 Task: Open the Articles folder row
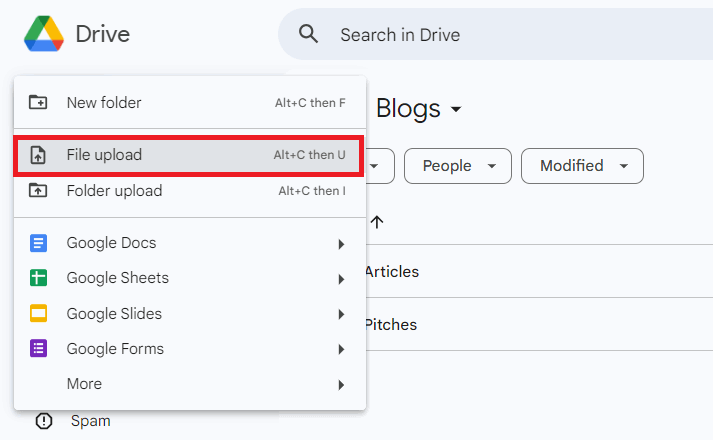coord(539,271)
